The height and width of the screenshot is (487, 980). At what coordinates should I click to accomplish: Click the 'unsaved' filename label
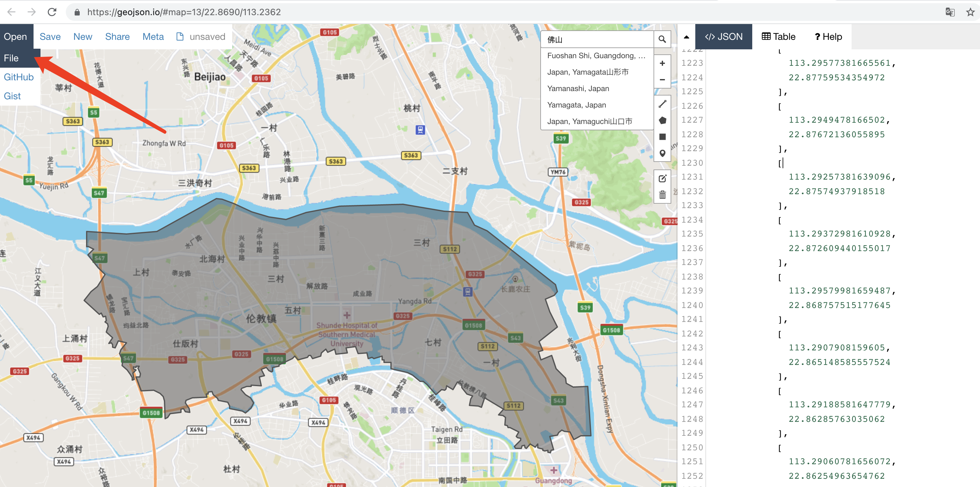click(x=207, y=36)
